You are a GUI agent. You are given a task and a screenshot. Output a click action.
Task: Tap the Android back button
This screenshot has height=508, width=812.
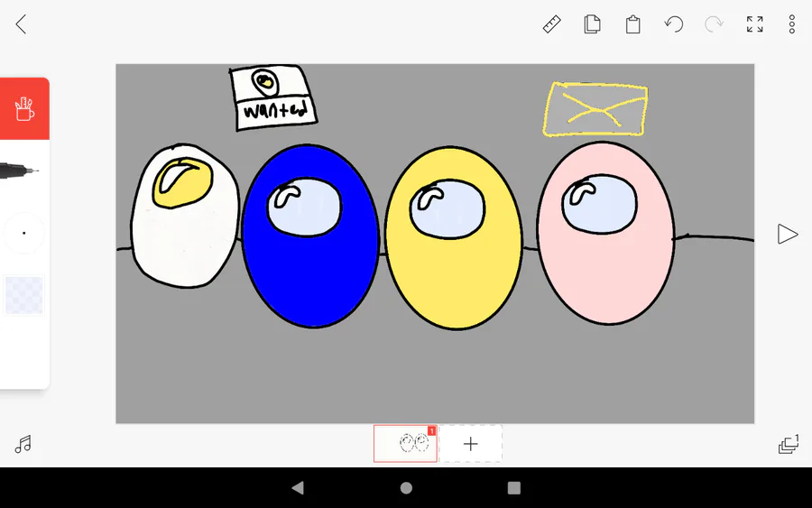pyautogui.click(x=298, y=488)
